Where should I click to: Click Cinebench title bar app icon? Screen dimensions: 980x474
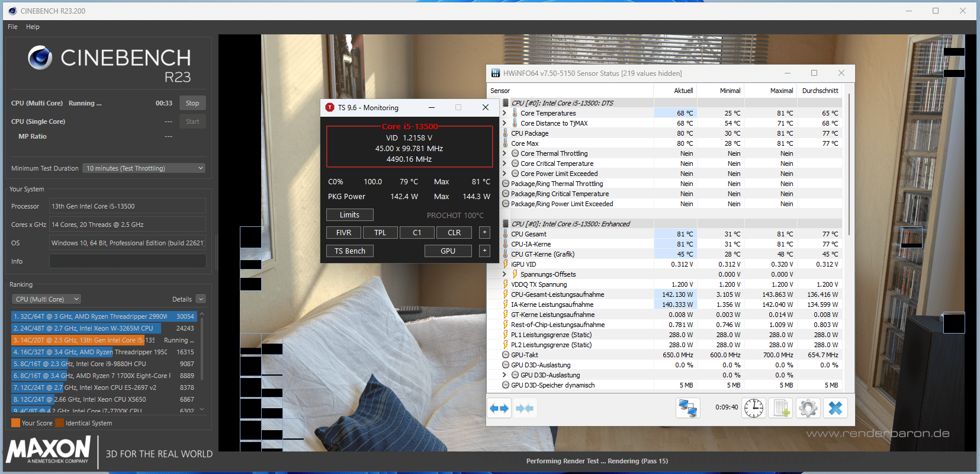point(12,11)
